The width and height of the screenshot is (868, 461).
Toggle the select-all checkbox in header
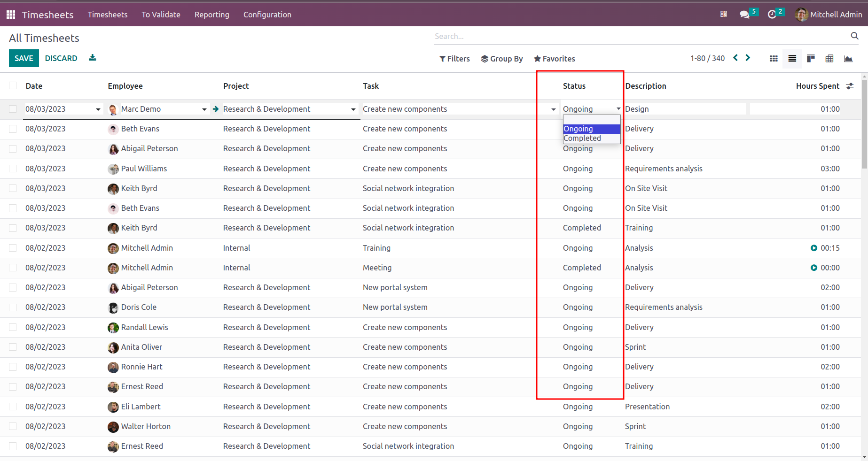(13, 85)
